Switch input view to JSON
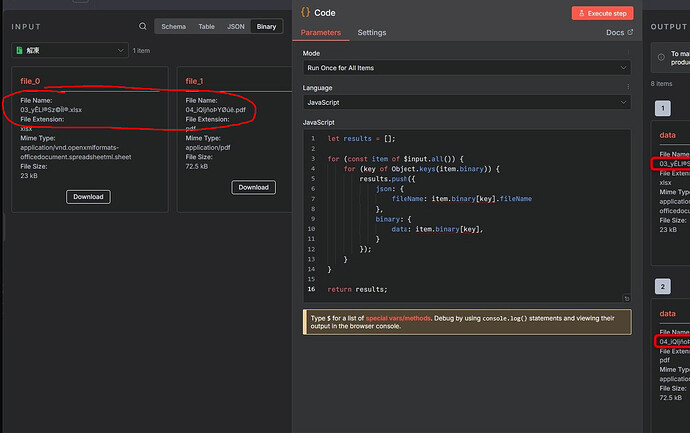The width and height of the screenshot is (690, 433). click(x=236, y=27)
